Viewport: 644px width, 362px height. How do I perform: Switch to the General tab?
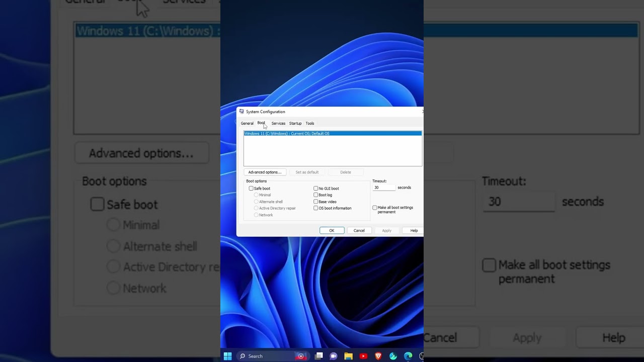tap(247, 123)
